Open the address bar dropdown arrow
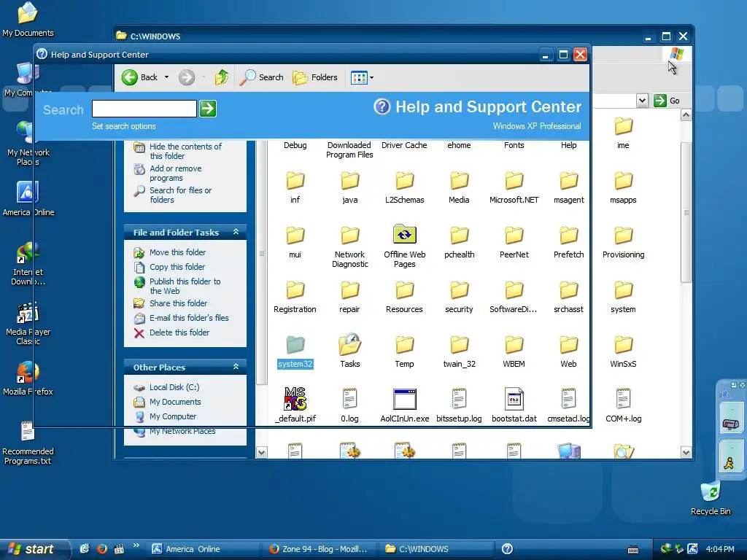 click(x=642, y=101)
